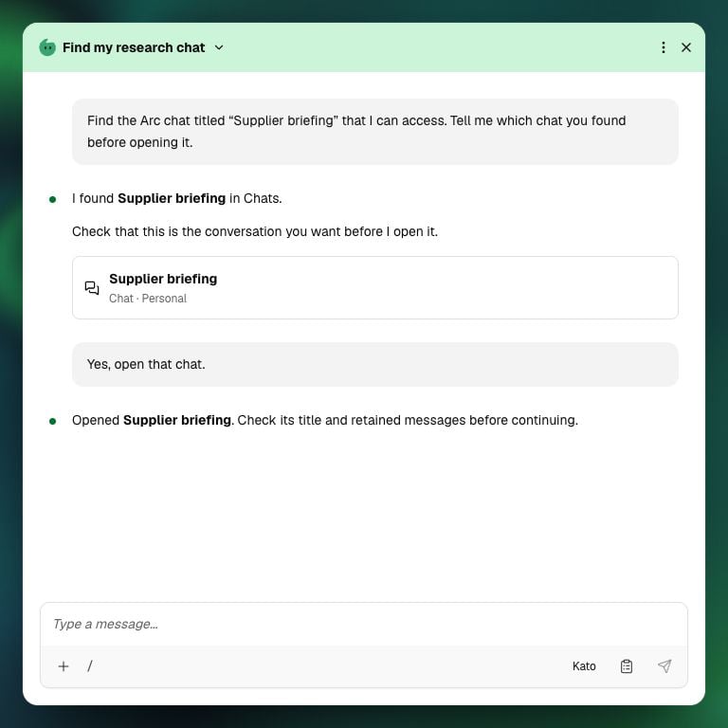Click the plus attach button

click(x=64, y=666)
